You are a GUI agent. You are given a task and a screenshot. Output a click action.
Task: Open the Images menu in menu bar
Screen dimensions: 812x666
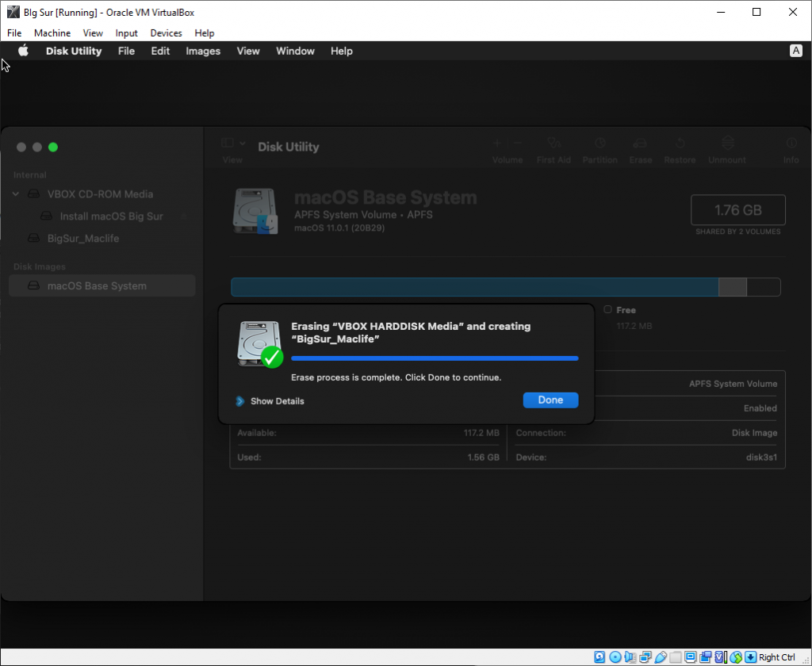(x=203, y=51)
